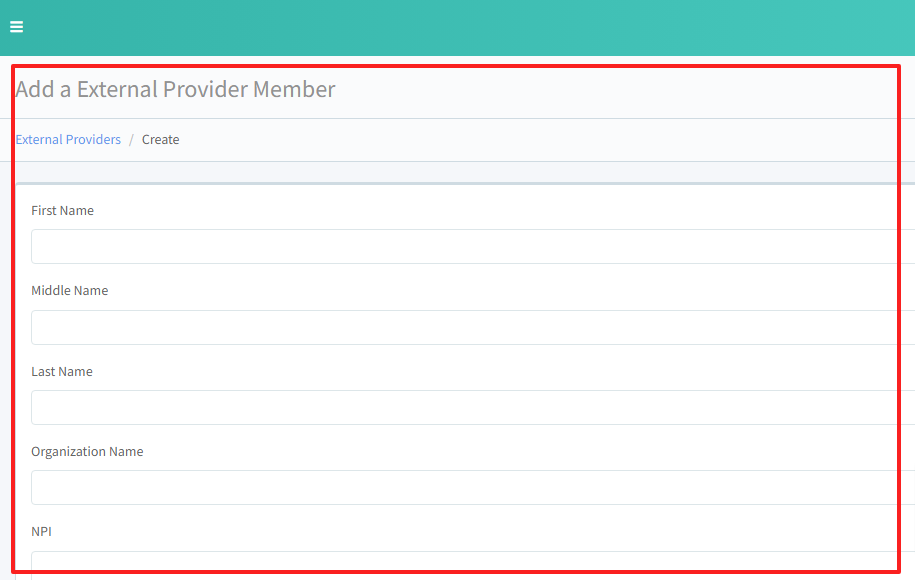Viewport: 915px width, 580px height.
Task: Click the NPI field label
Action: click(x=41, y=532)
